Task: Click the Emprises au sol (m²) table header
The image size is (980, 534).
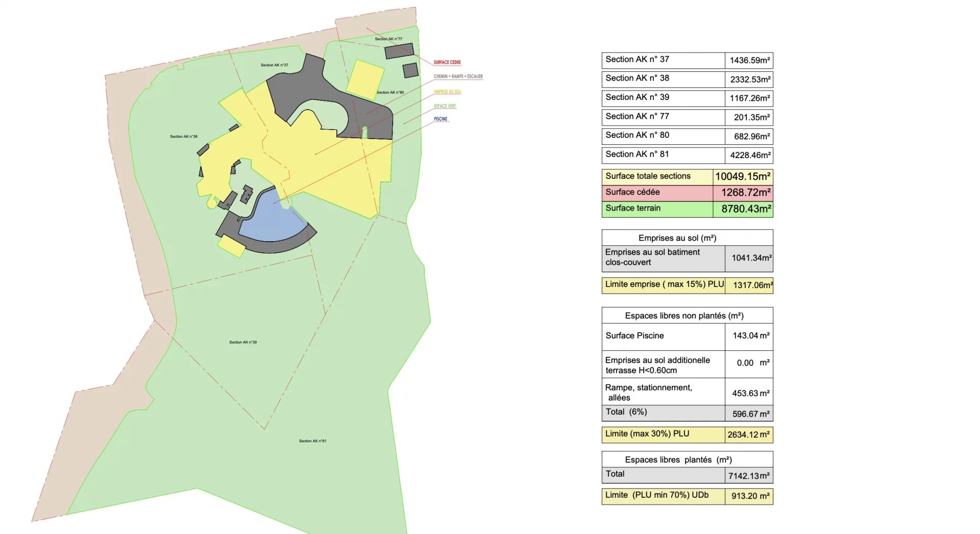Action: (x=677, y=238)
